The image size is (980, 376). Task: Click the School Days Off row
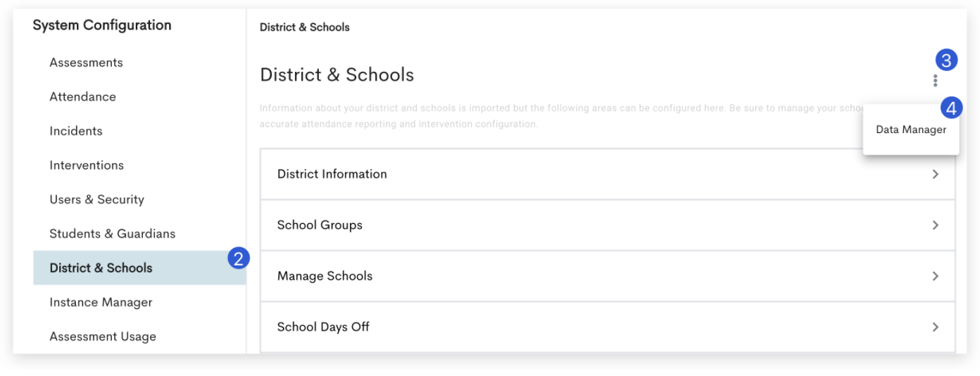608,327
